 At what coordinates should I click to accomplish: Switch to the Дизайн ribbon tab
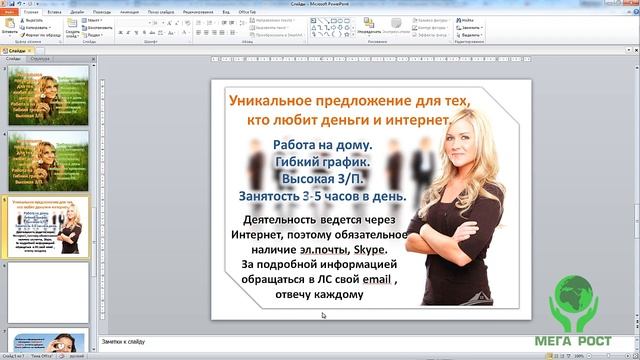[77, 12]
